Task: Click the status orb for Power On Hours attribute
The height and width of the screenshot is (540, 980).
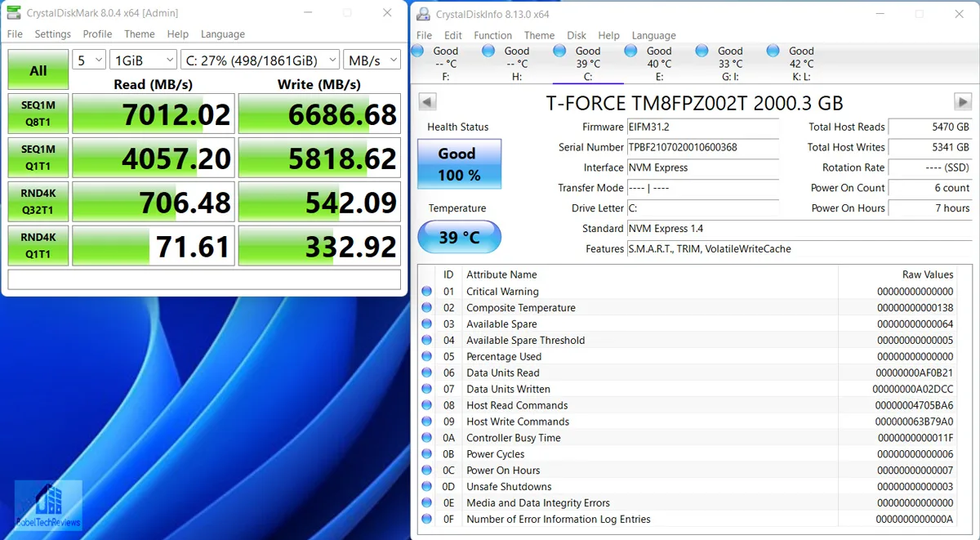Action: click(427, 471)
